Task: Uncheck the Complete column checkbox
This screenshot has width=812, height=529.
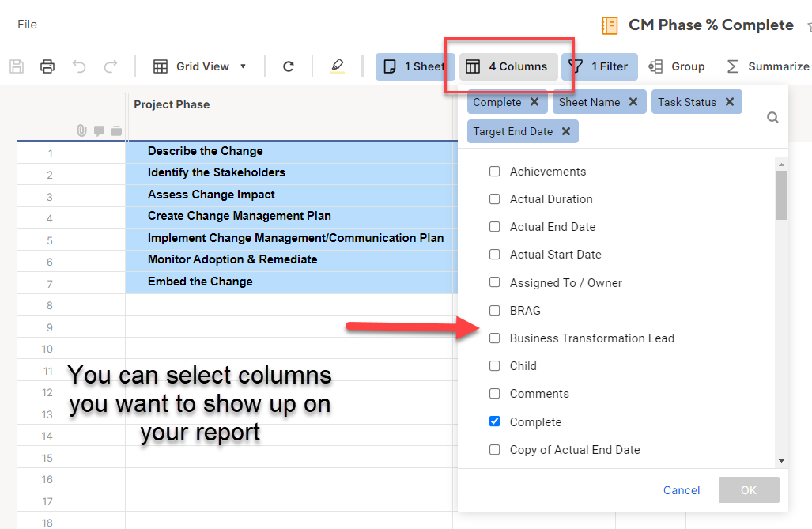Action: [x=494, y=421]
